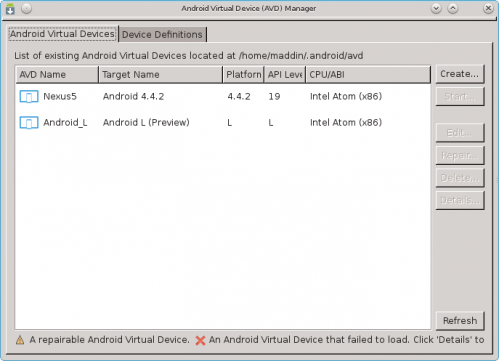
Task: Minimize the AVD Manager window
Action: [436, 8]
